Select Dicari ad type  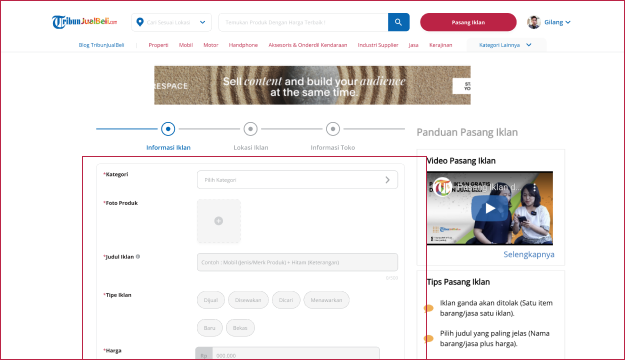click(x=286, y=300)
